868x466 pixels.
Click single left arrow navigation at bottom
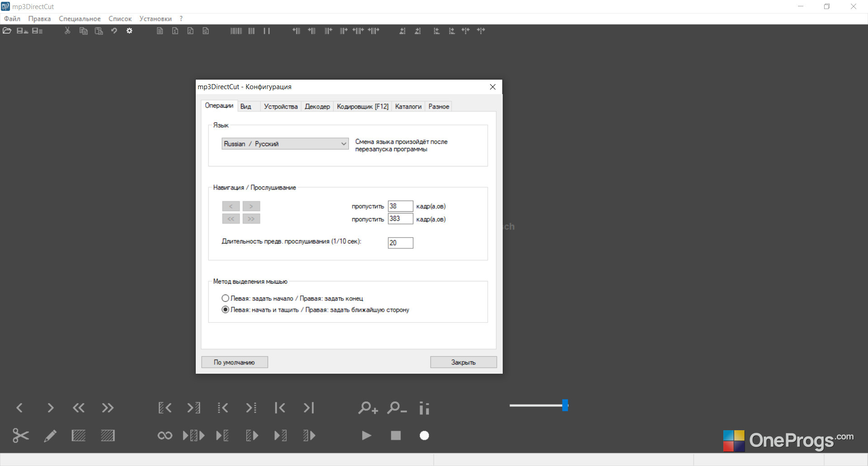coord(19,408)
